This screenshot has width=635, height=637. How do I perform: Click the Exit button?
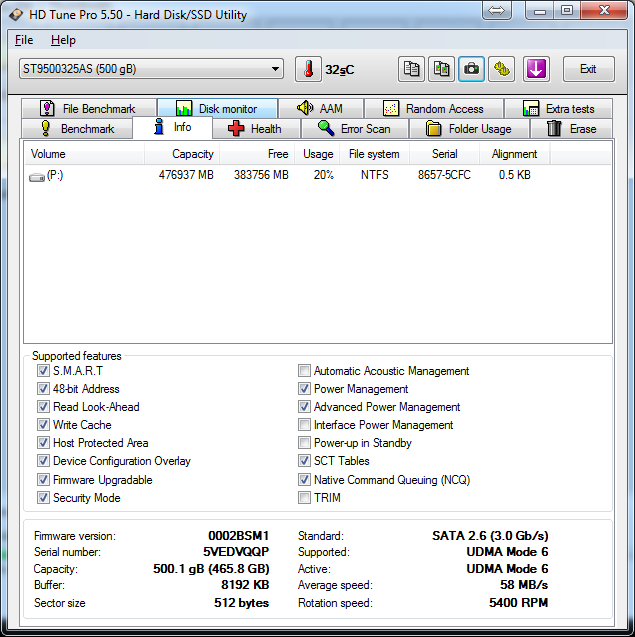coord(588,69)
